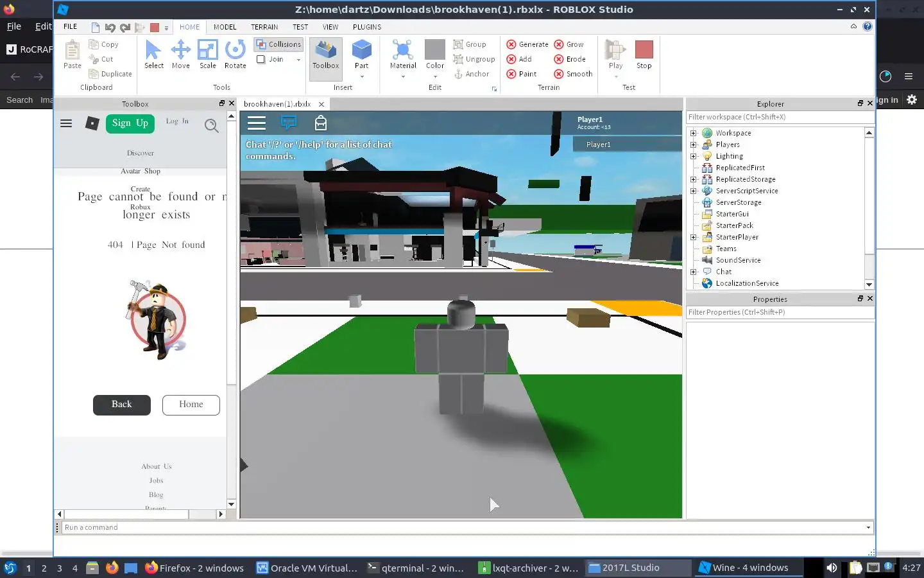Viewport: 924px width, 578px height.
Task: Group selected objects
Action: (x=470, y=44)
